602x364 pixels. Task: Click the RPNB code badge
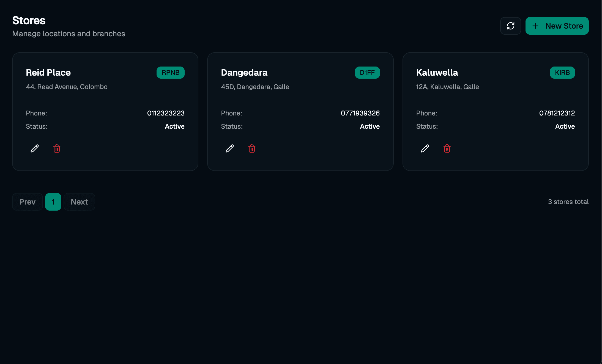[170, 73]
